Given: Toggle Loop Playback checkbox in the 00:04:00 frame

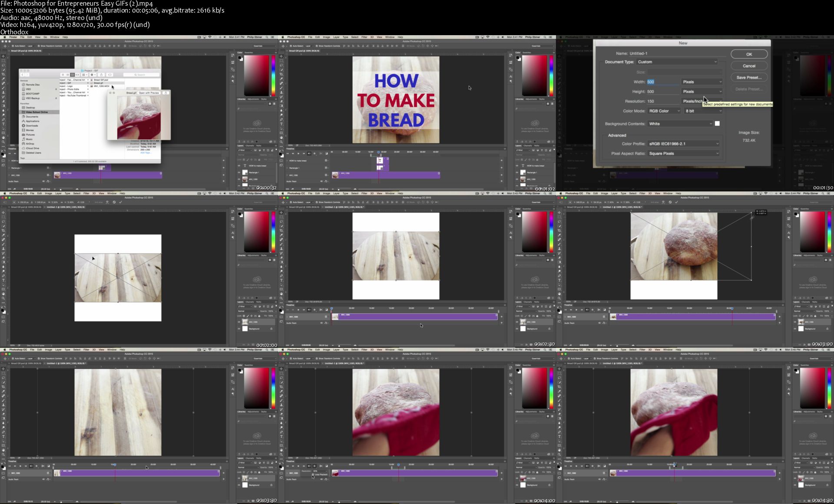Looking at the screenshot, I should (313, 474).
